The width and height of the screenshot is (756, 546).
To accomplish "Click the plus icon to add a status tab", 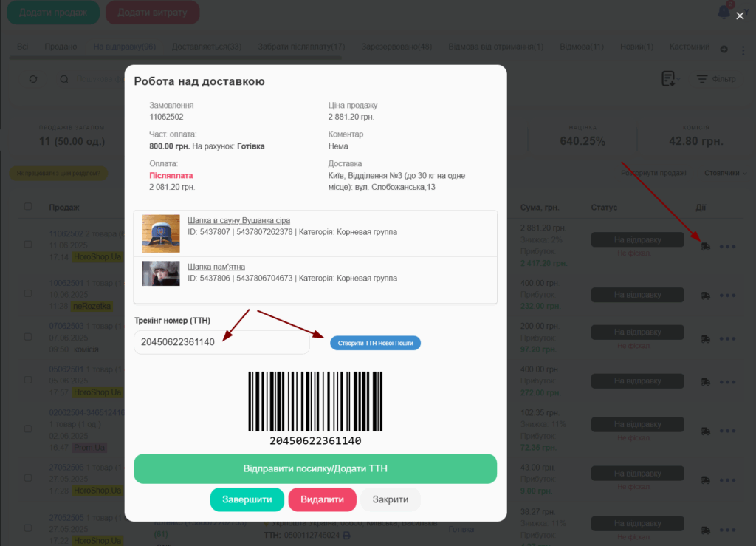I will 724,50.
